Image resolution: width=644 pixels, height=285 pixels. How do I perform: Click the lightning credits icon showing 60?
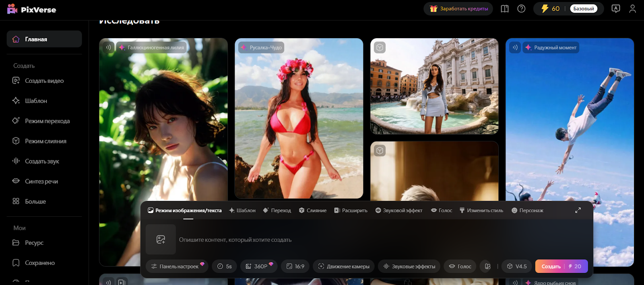(545, 8)
